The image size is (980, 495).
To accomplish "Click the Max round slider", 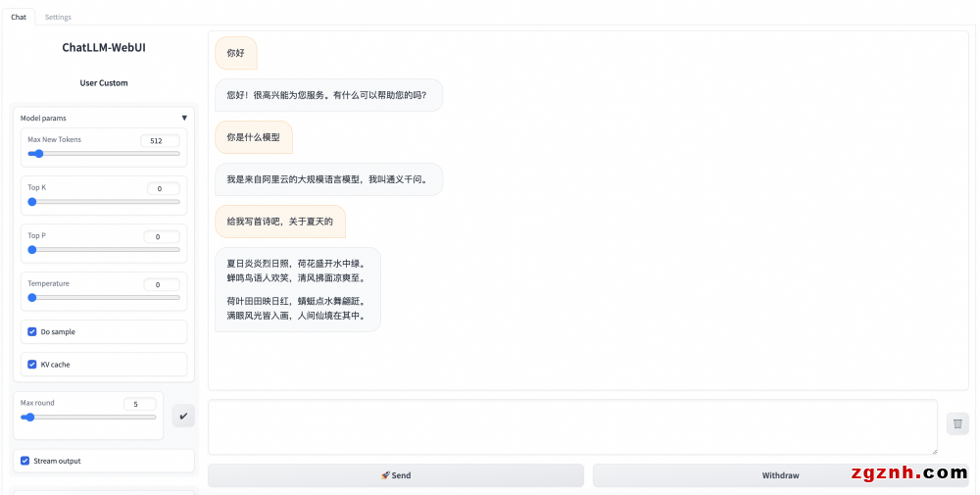I will 88,418.
